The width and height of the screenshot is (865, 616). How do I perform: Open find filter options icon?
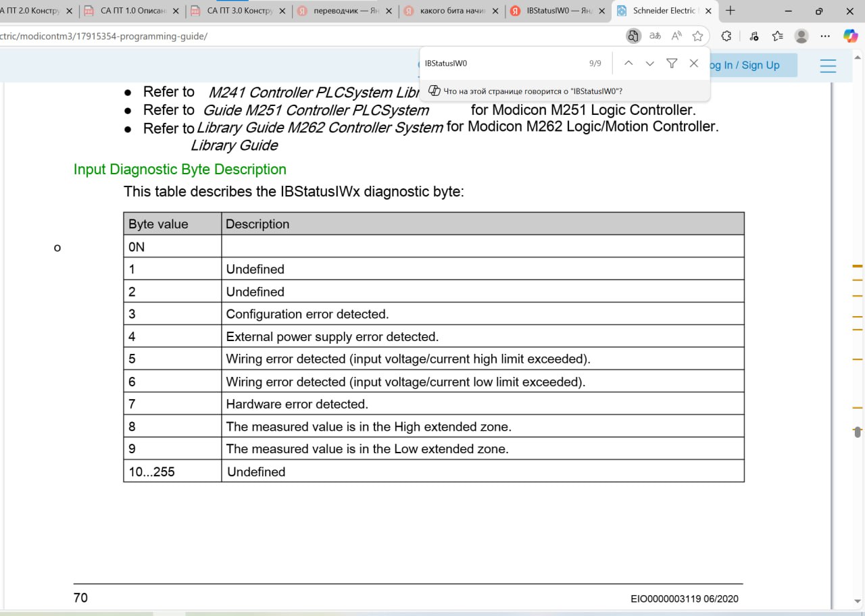pos(672,63)
